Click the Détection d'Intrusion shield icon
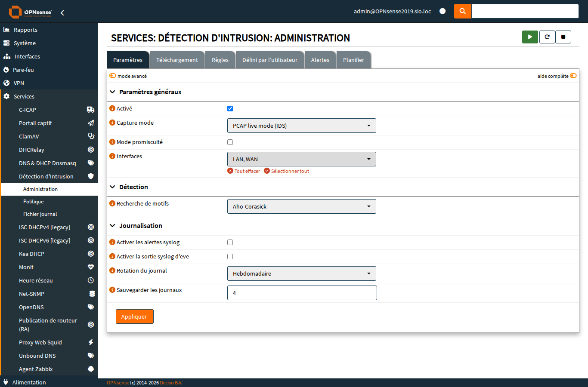 point(91,176)
